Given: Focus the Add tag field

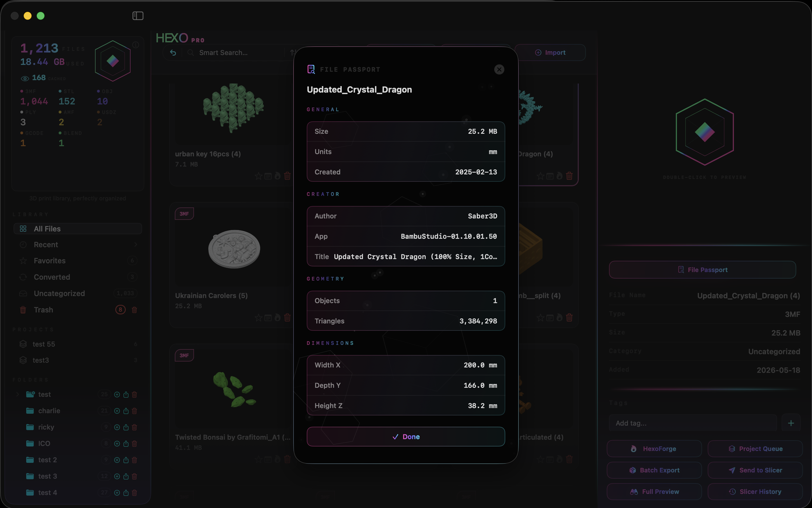Looking at the screenshot, I should (x=693, y=423).
